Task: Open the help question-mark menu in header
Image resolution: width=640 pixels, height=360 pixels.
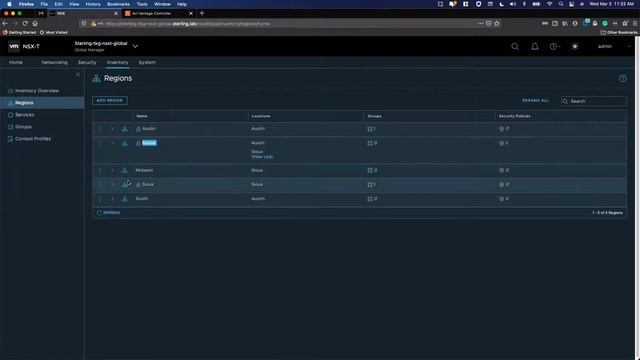Action: (554, 47)
